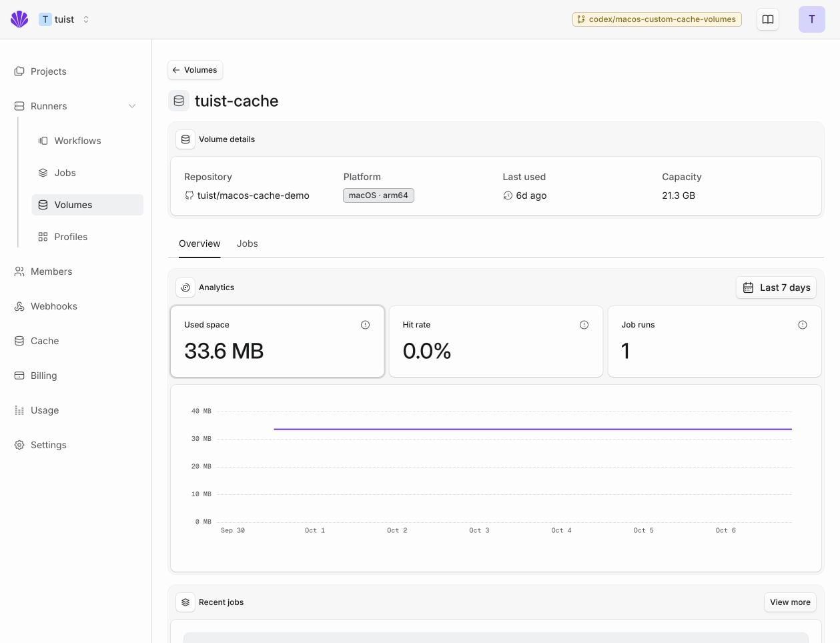Click the Tuist logo icon

point(19,19)
